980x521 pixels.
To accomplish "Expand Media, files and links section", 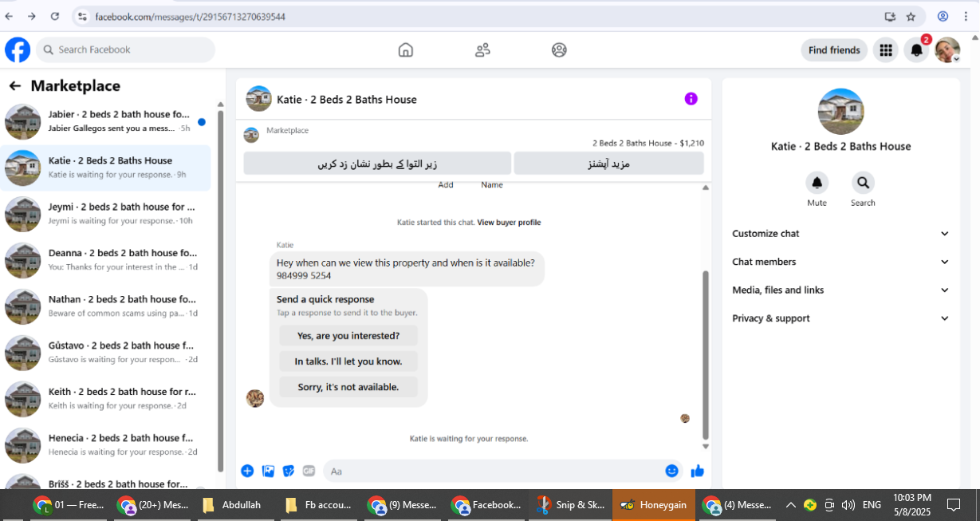I will tap(840, 290).
